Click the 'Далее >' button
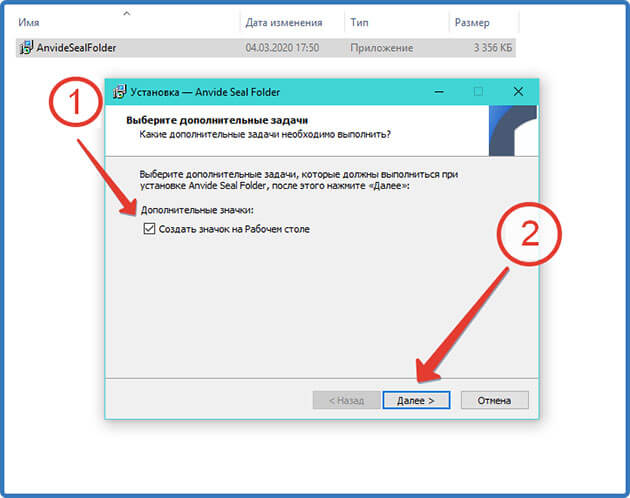Screen dimensions: 630x498 tap(416, 400)
